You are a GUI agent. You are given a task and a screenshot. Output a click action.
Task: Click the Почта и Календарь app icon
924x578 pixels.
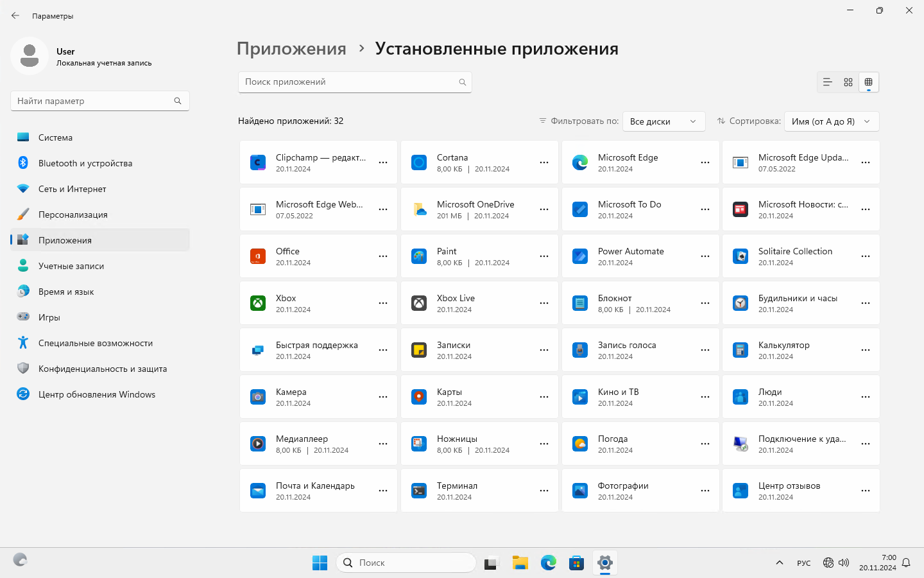(258, 491)
